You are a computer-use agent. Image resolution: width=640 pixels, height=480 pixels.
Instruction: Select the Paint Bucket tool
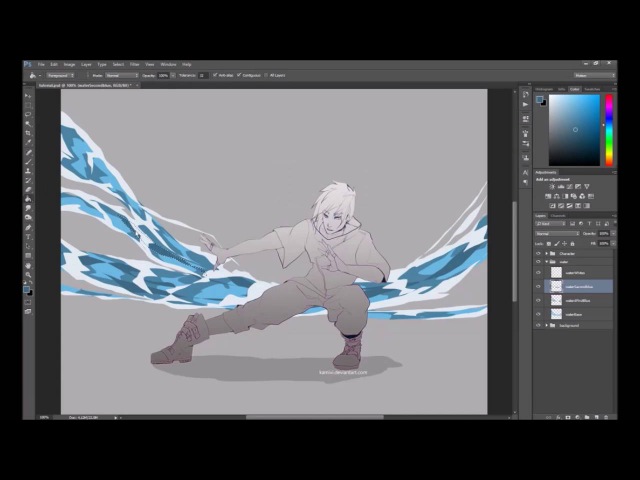click(28, 200)
